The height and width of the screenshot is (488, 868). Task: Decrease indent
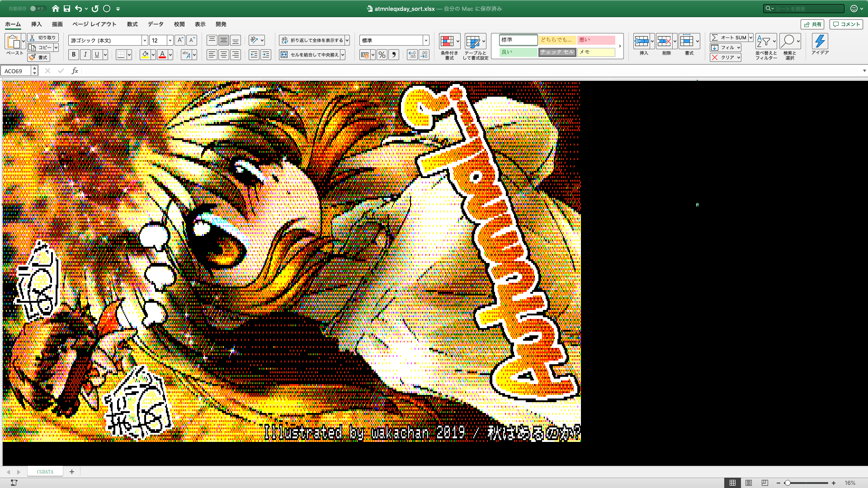254,55
